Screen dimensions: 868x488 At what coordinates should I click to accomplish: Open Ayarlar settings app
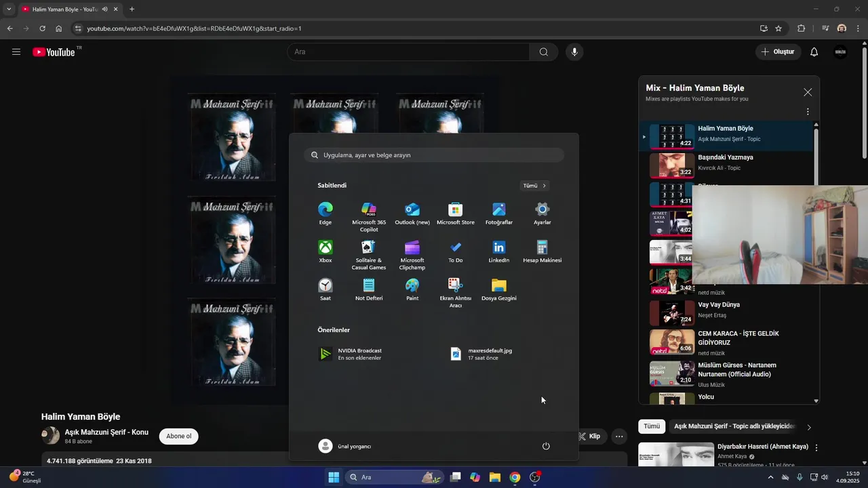click(x=542, y=213)
